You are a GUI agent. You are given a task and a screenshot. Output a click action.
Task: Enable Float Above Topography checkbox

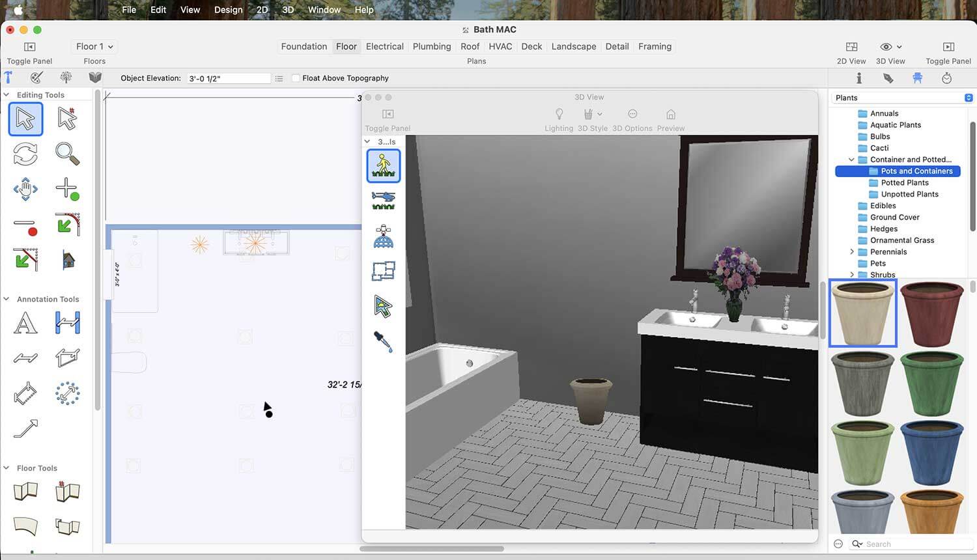296,78
